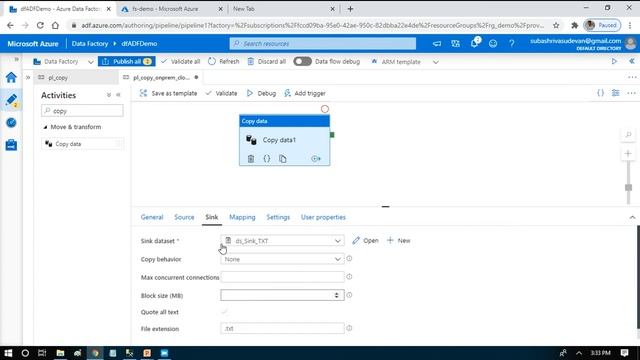The width and height of the screenshot is (640, 360).
Task: Collapse the properties panel chevron
Action: tap(632, 217)
